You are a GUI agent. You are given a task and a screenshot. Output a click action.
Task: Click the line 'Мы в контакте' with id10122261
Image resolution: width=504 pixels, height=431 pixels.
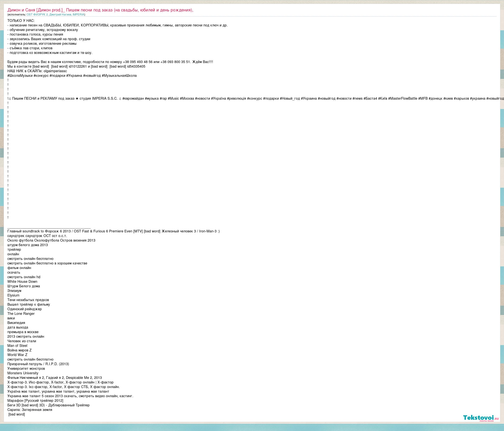pyautogui.click(x=76, y=67)
